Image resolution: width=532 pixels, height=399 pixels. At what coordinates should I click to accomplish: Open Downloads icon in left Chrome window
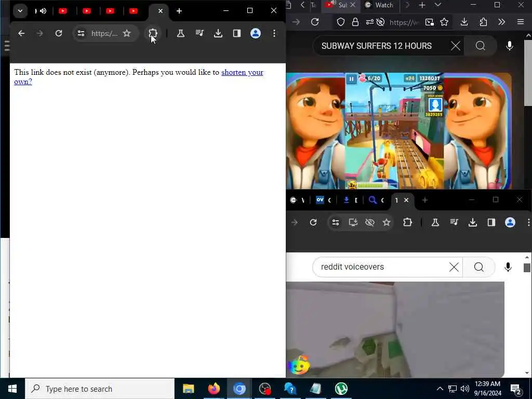pos(218,33)
